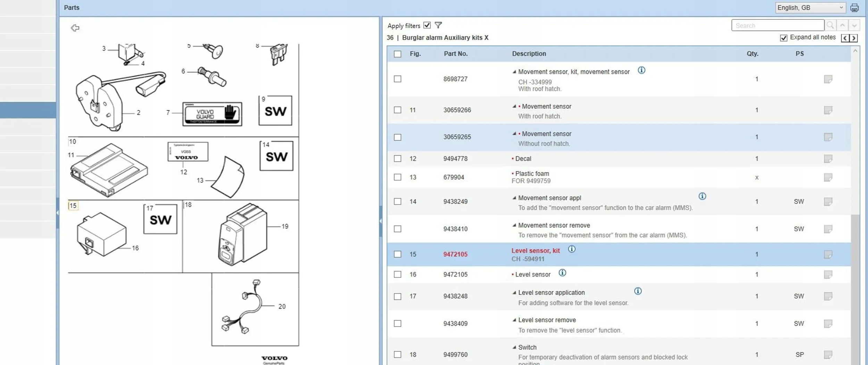Collapse notes for Movement sensor, kit
Image resolution: width=868 pixels, height=365 pixels.
pyautogui.click(x=514, y=72)
